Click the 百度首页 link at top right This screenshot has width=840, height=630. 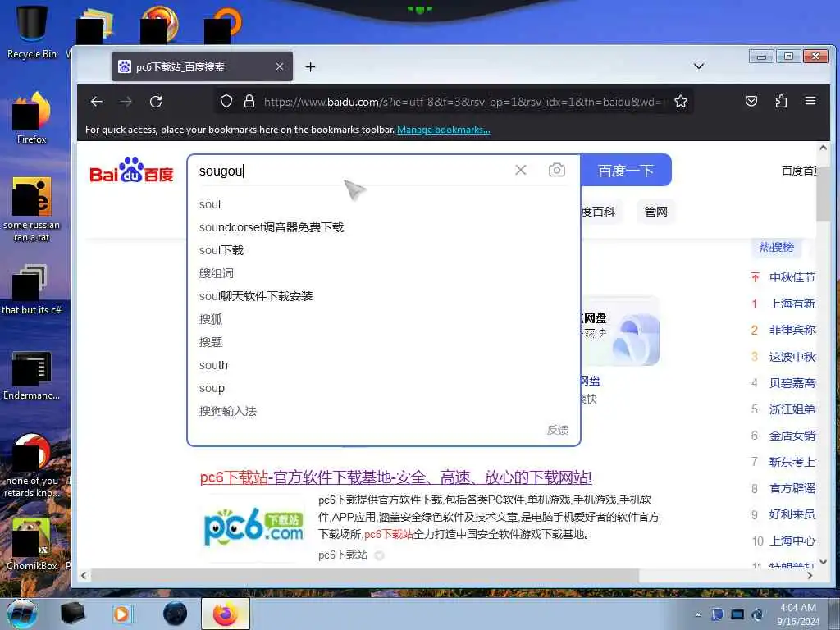click(798, 171)
